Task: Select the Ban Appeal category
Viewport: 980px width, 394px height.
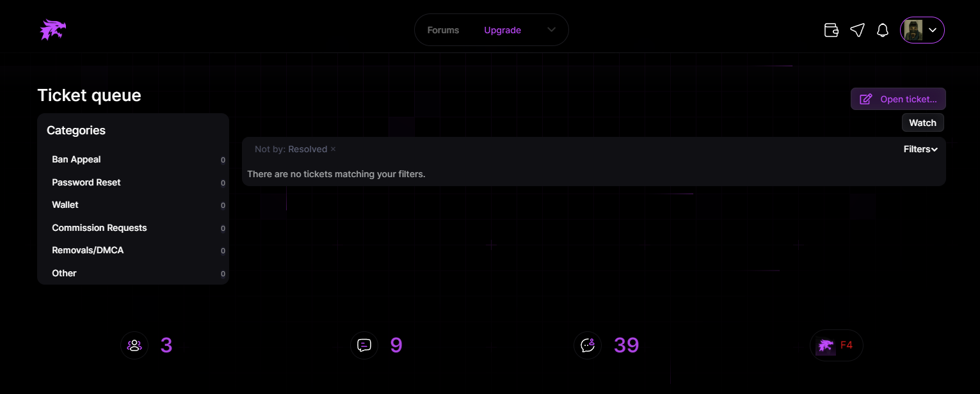Action: click(76, 159)
